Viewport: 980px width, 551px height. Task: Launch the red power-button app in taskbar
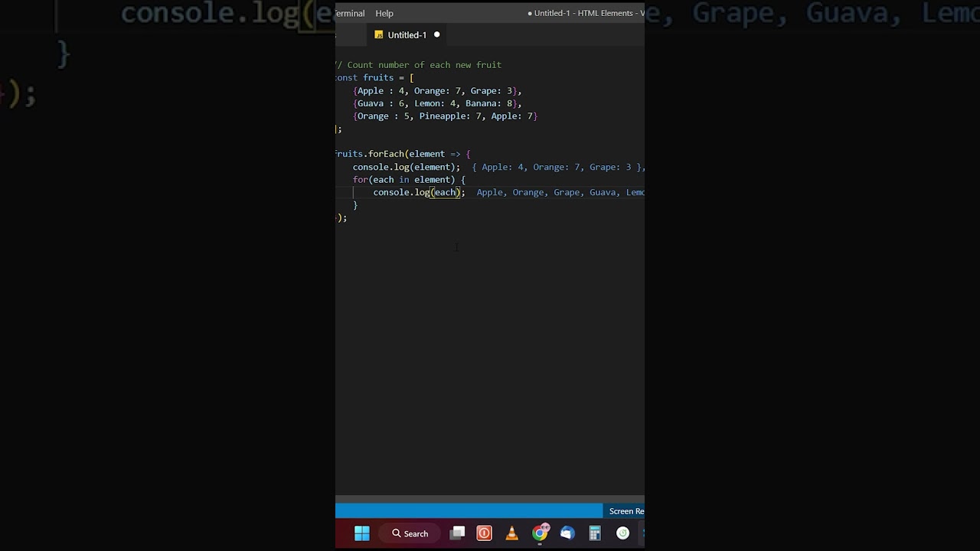coord(485,533)
